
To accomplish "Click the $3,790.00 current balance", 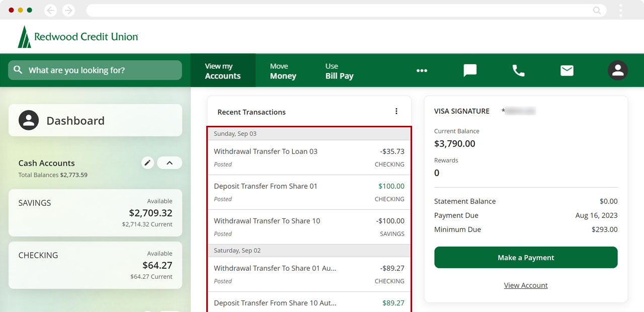I will [455, 144].
